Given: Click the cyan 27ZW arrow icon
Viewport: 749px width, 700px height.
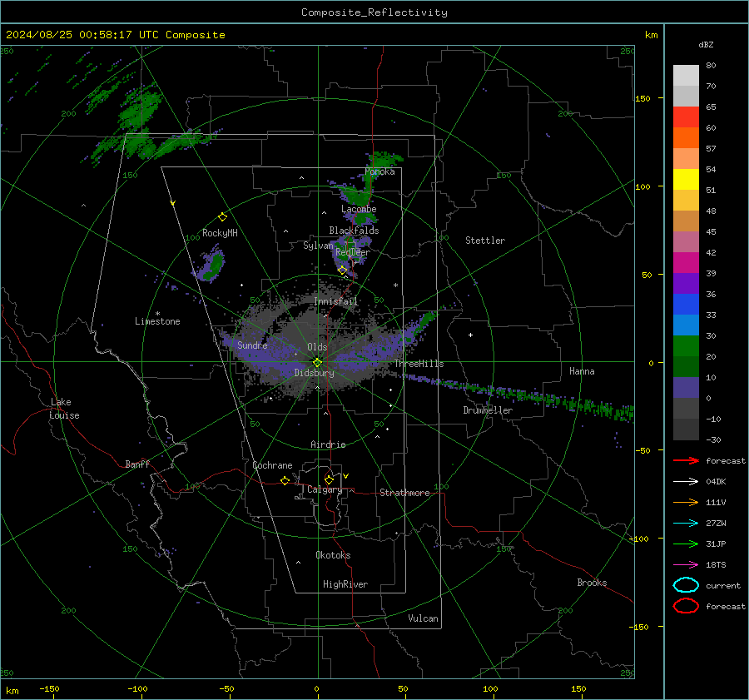Looking at the screenshot, I should [x=686, y=524].
